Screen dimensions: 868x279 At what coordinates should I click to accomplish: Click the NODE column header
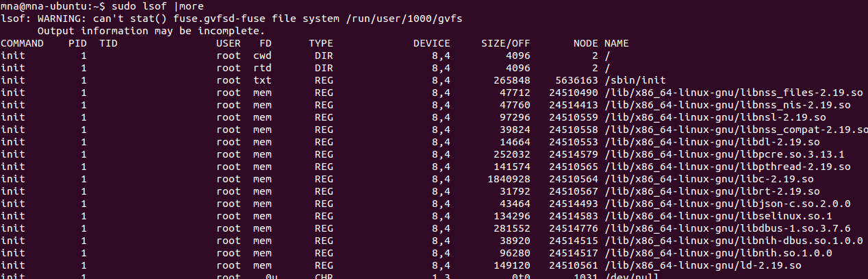tap(585, 43)
